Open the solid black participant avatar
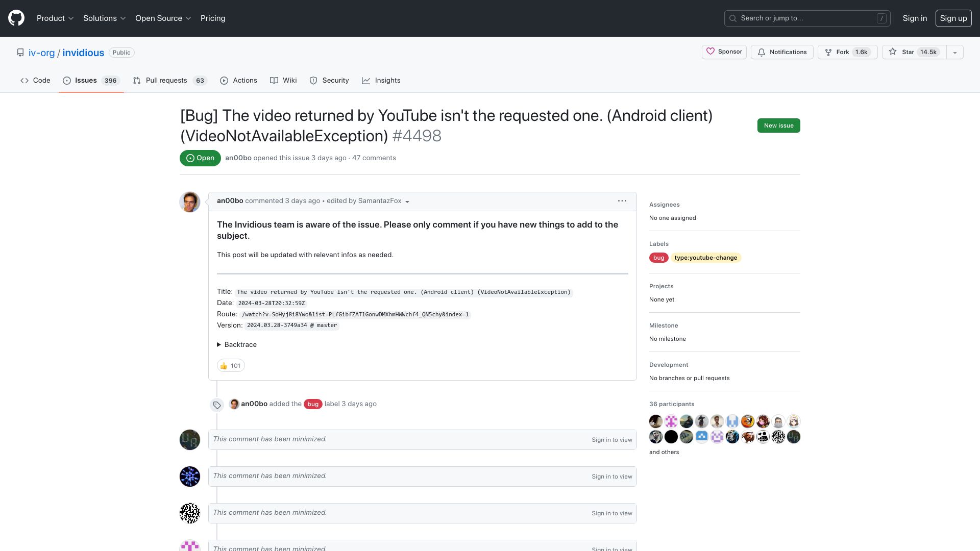This screenshot has width=980, height=551. (671, 437)
